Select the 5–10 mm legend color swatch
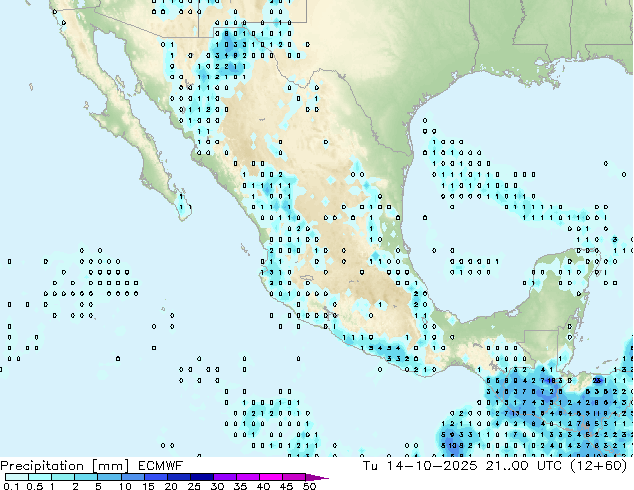 (x=109, y=477)
